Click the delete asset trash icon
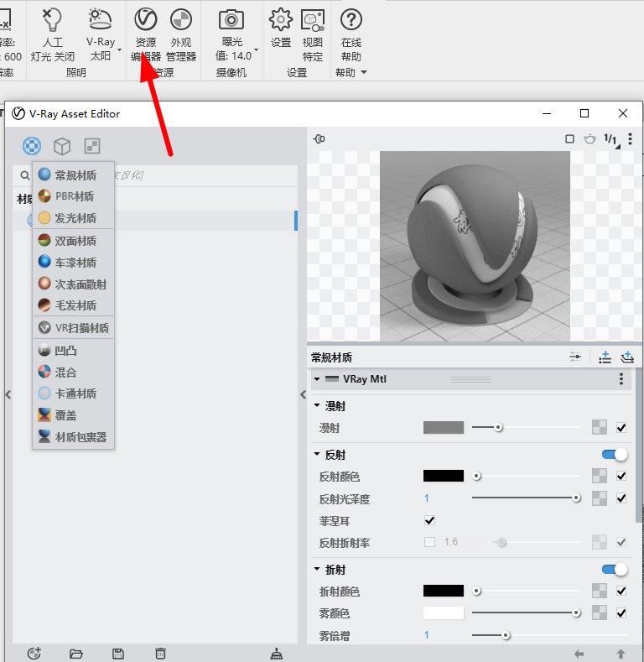 160,654
